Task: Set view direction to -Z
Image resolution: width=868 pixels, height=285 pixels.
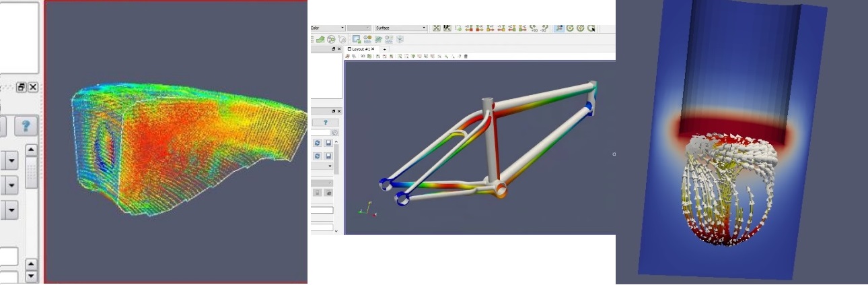Action: pyautogui.click(x=522, y=28)
